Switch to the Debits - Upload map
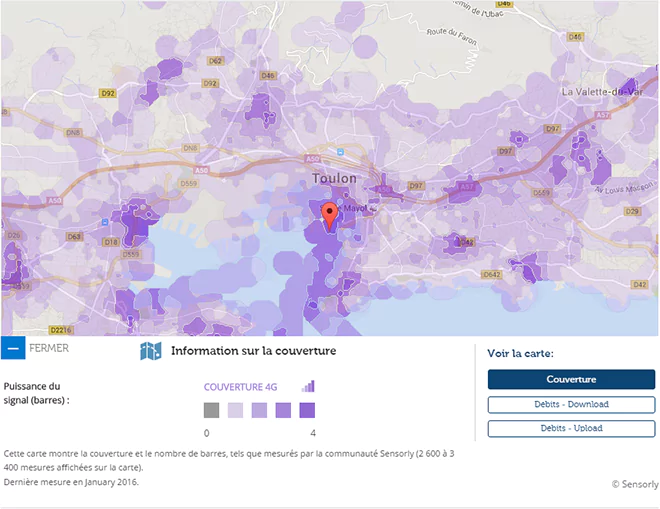The width and height of the screenshot is (660, 509). coord(571,428)
